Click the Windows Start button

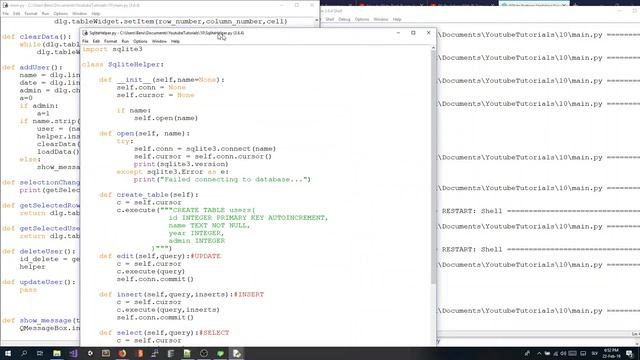tap(8, 353)
